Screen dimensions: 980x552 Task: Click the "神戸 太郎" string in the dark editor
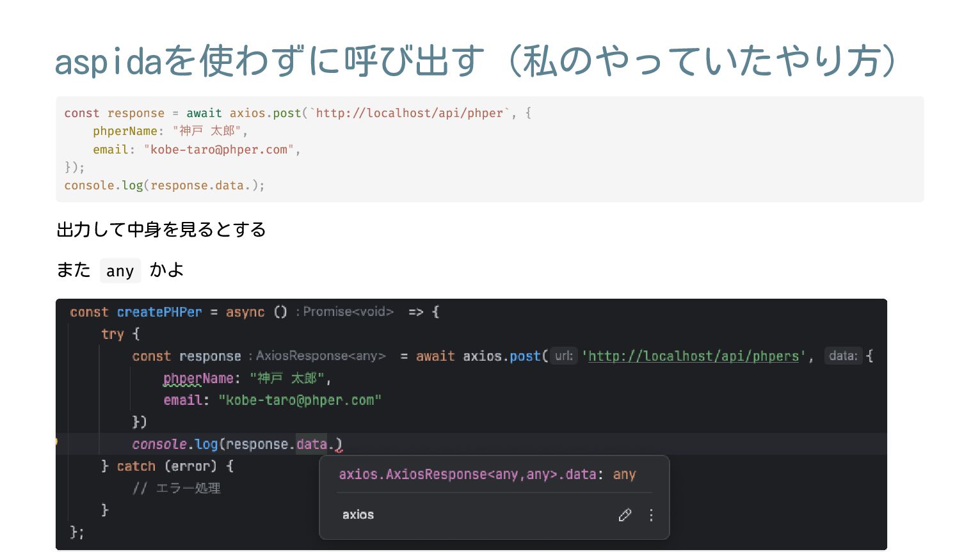[287, 379]
